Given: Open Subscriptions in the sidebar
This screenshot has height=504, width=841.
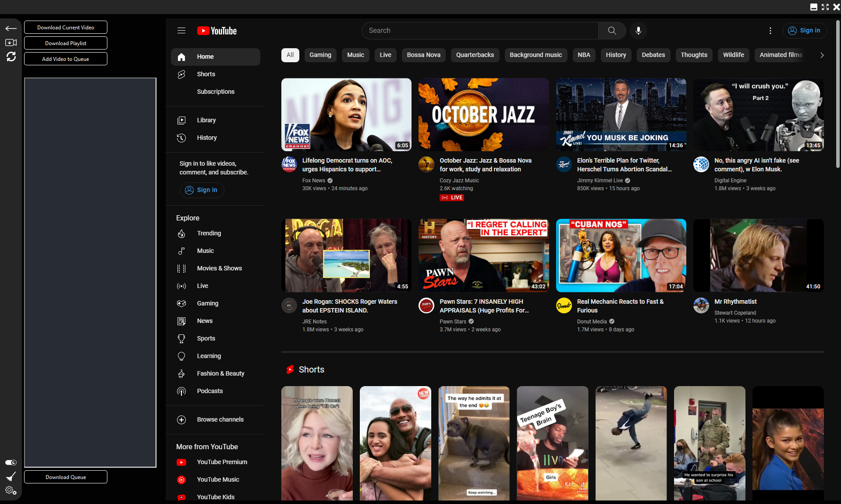Looking at the screenshot, I should (x=216, y=92).
